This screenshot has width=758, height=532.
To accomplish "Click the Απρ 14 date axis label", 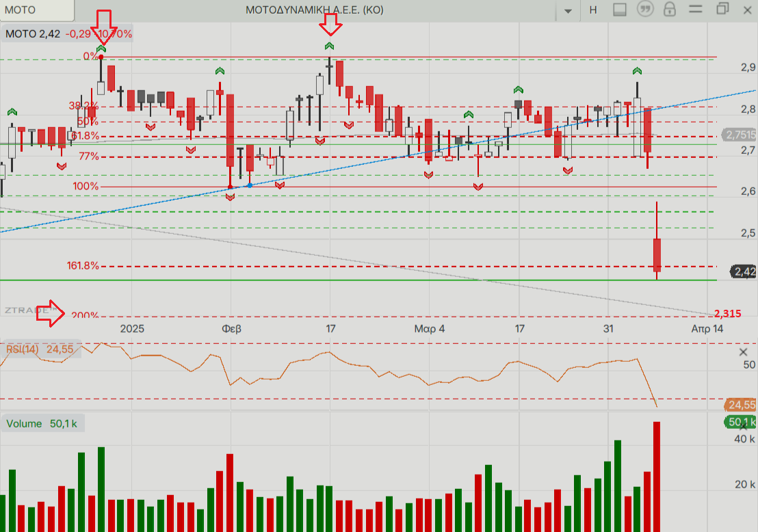I will tap(707, 329).
